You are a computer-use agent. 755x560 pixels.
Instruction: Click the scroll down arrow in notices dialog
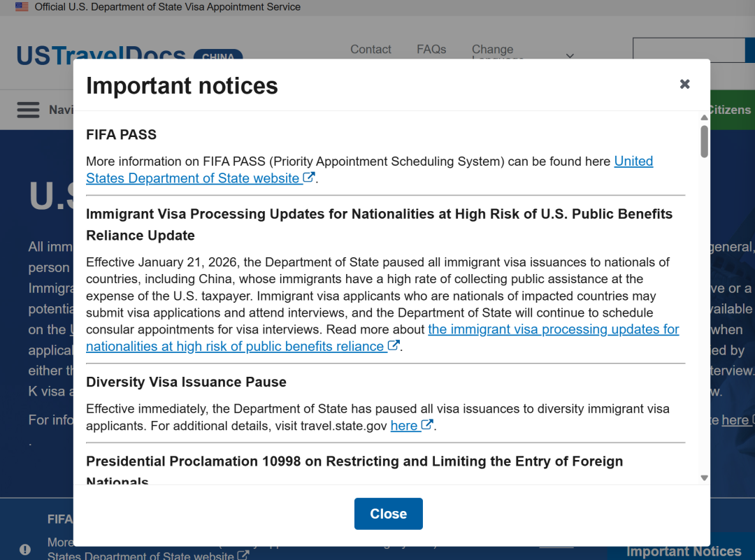[x=704, y=478]
